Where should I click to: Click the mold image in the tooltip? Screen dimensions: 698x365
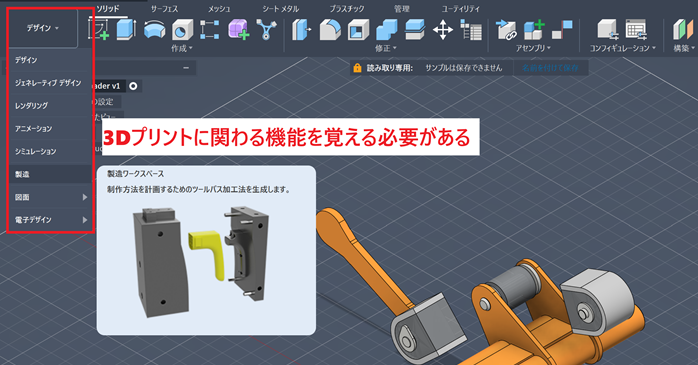(x=201, y=261)
